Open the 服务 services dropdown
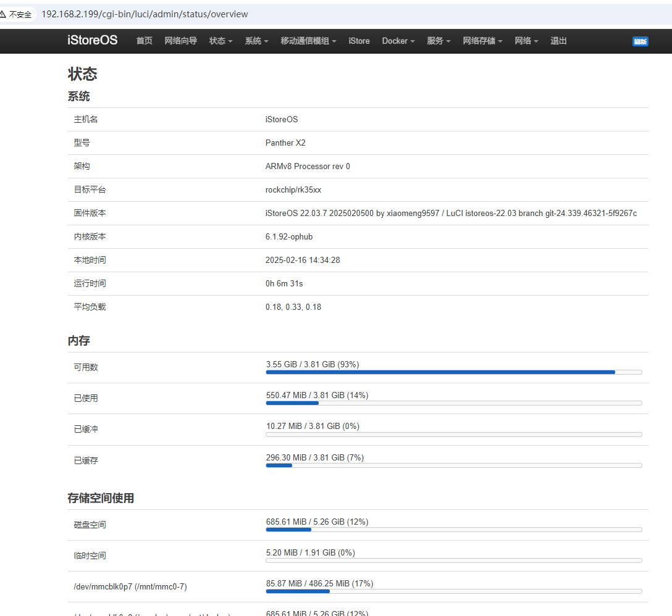Image resolution: width=672 pixels, height=616 pixels. tap(439, 41)
